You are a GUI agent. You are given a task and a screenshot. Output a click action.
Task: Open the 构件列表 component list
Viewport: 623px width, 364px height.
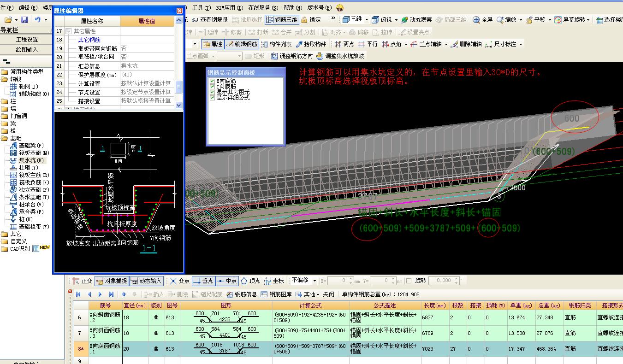tap(276, 44)
